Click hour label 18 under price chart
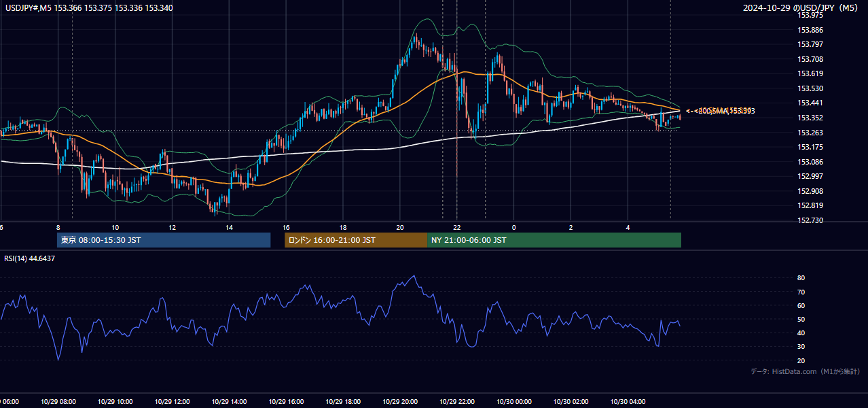Image resolution: width=868 pixels, height=408 pixels. click(x=343, y=227)
